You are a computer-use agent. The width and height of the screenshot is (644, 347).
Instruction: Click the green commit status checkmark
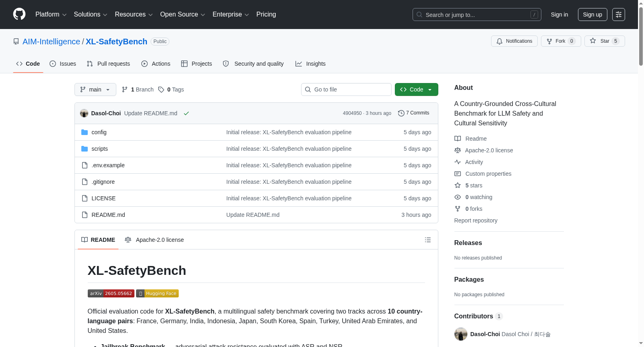coord(186,113)
